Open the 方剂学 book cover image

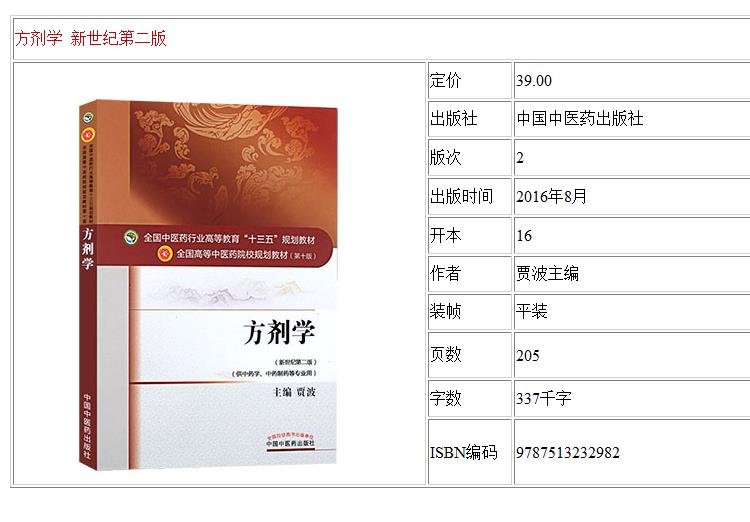pyautogui.click(x=208, y=285)
